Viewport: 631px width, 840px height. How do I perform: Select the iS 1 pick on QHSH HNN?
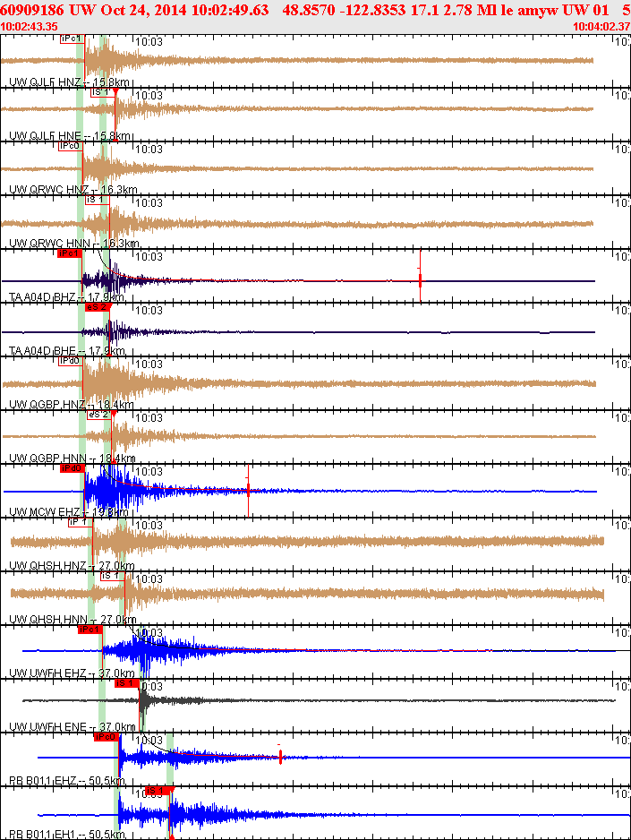[113, 575]
